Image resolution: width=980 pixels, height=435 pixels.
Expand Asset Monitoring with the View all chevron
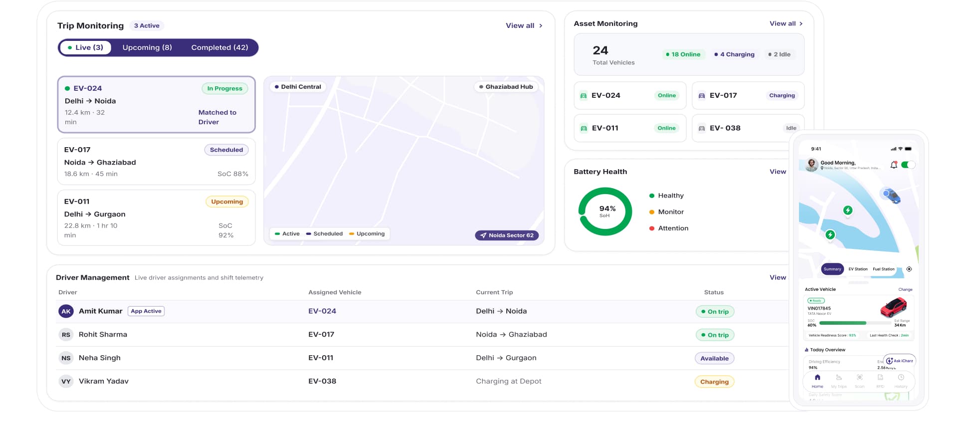point(786,23)
